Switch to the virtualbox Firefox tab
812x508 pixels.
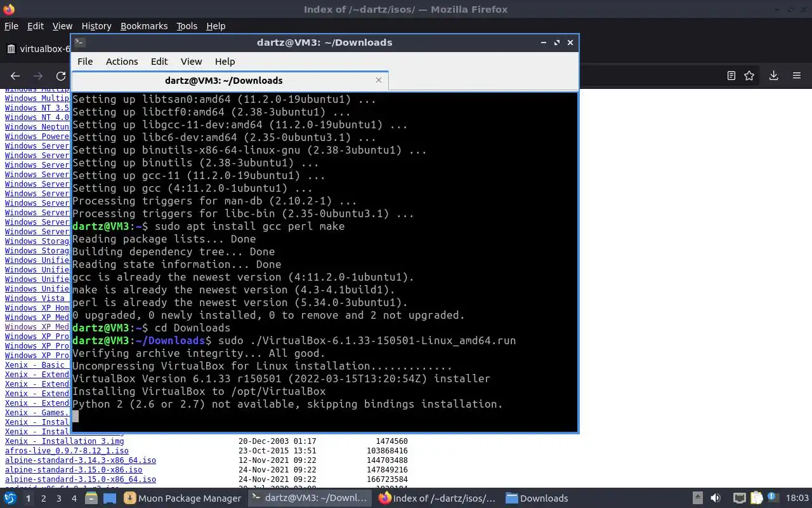coord(38,49)
